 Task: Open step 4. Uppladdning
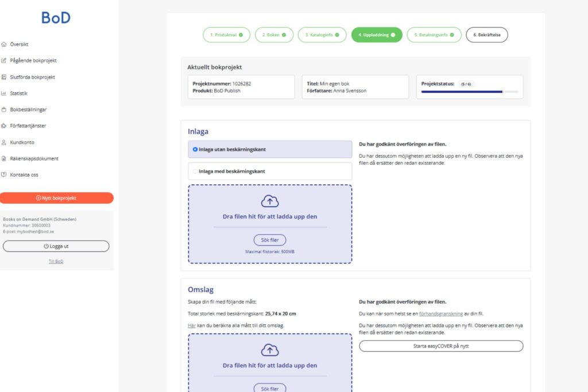[x=377, y=35]
